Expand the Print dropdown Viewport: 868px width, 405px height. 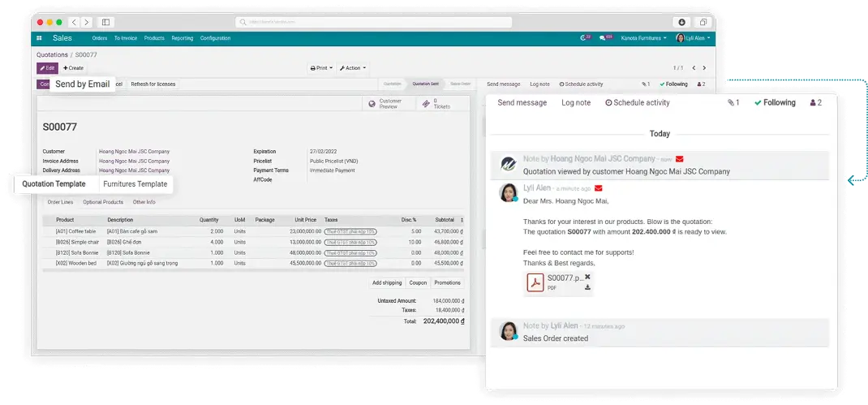pyautogui.click(x=321, y=68)
